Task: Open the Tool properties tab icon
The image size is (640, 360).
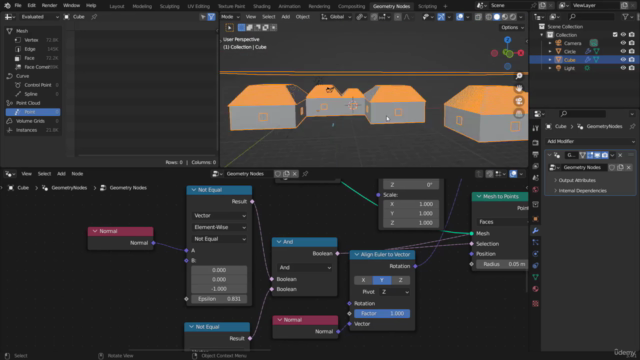Action: click(536, 129)
